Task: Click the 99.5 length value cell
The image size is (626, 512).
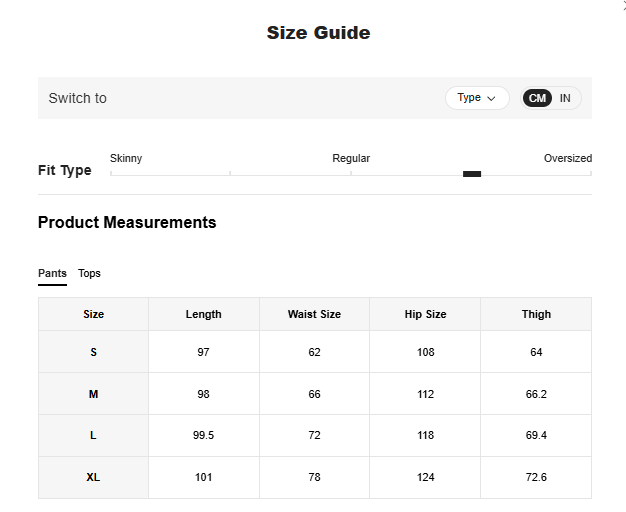Action: [x=203, y=436]
